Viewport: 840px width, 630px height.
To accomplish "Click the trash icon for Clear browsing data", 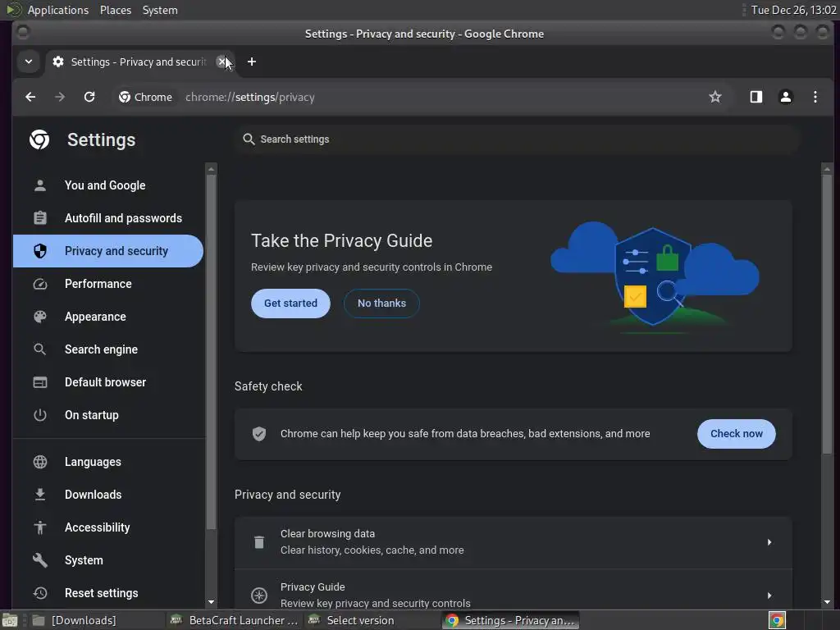I will pos(258,542).
